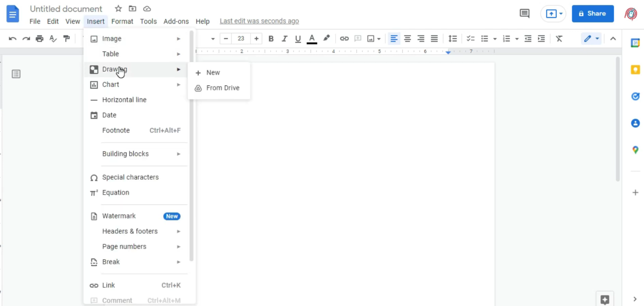The height and width of the screenshot is (306, 644).
Task: Open comment history icon
Action: 525,14
